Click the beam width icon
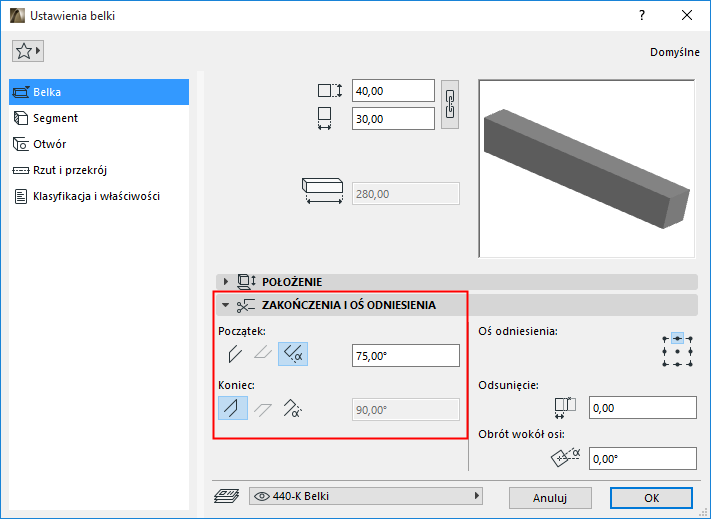Viewport: 711px width, 519px height. (324, 119)
